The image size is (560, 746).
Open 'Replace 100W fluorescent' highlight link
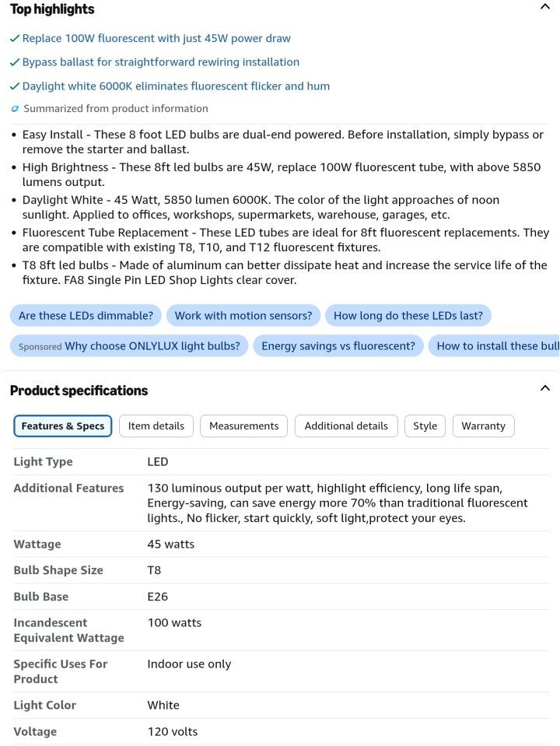click(156, 39)
